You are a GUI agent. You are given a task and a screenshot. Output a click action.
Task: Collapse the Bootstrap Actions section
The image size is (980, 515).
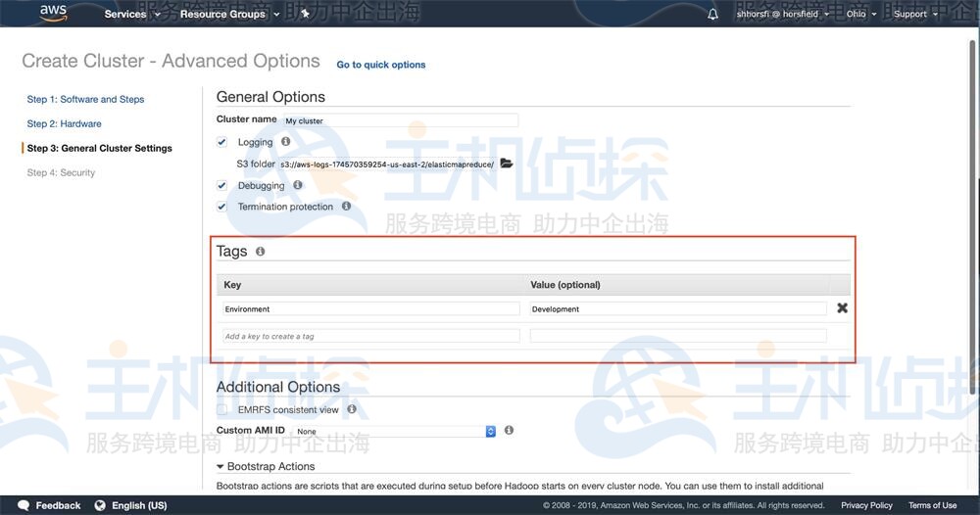point(220,467)
